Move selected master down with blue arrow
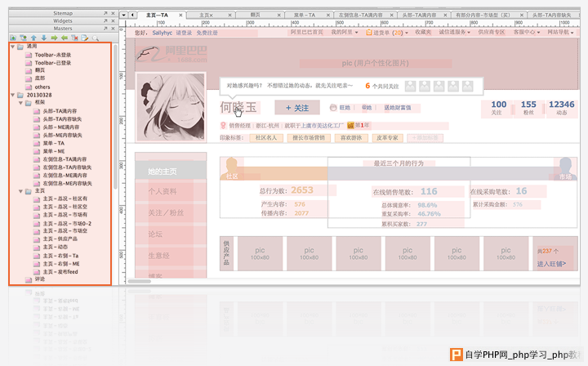Image resolution: width=588 pixels, height=366 pixels. 44,38
